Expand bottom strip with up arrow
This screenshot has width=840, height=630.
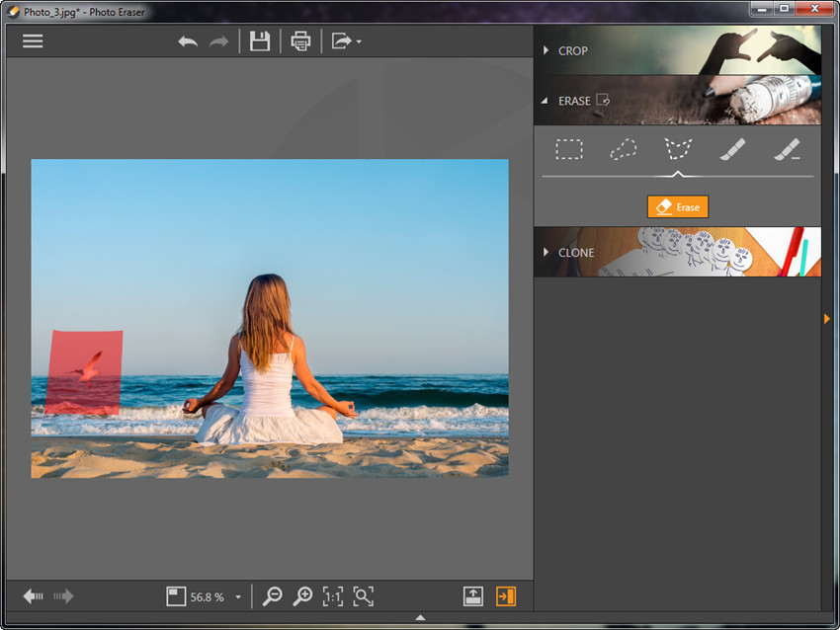tap(421, 618)
